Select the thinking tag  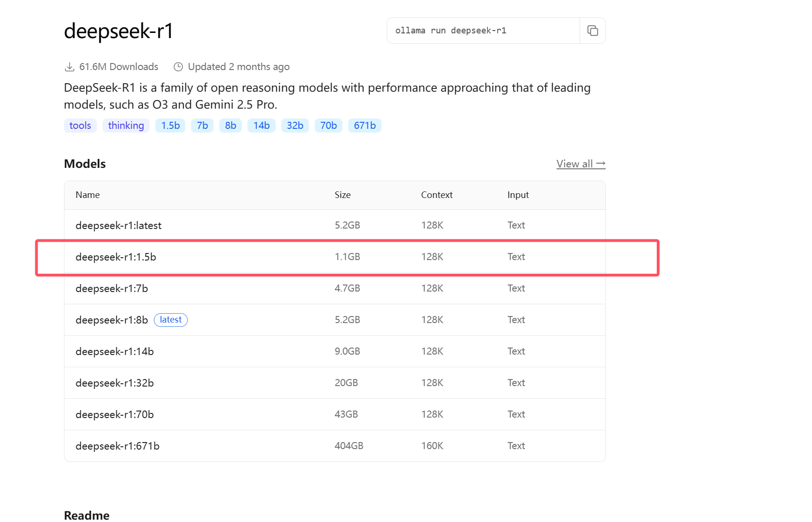[126, 126]
